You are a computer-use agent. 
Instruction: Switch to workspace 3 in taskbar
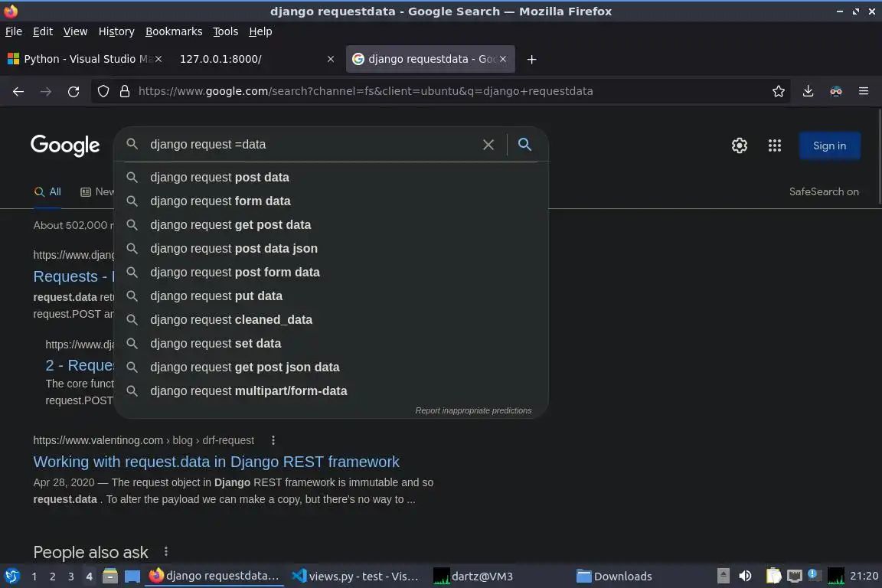click(x=71, y=577)
